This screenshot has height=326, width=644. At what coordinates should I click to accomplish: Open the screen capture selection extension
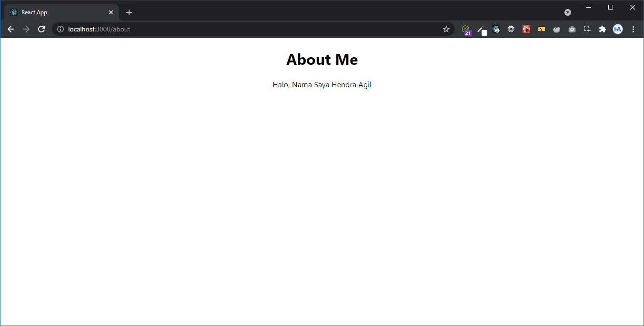[x=587, y=29]
